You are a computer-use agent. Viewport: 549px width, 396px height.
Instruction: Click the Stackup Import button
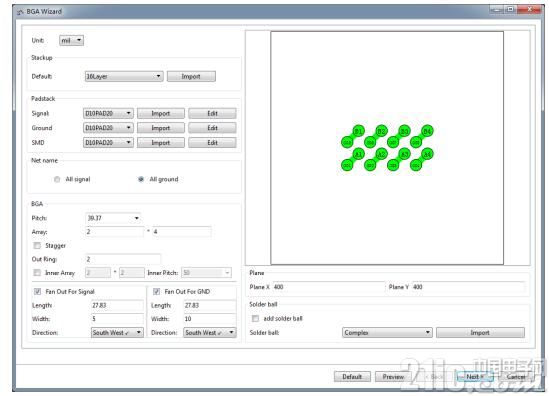coord(191,76)
